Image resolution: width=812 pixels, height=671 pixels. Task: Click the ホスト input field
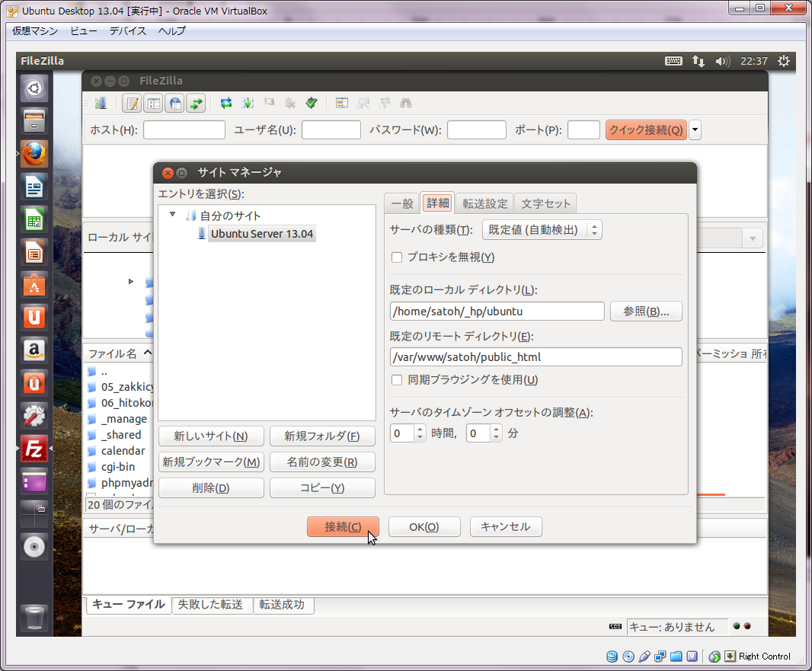coord(184,130)
